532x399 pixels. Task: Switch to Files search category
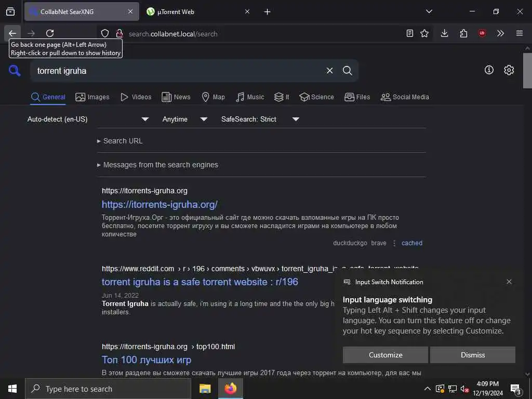[x=357, y=97]
